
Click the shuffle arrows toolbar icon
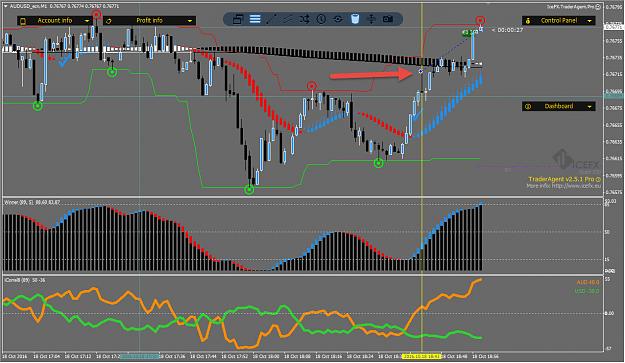[x=305, y=19]
